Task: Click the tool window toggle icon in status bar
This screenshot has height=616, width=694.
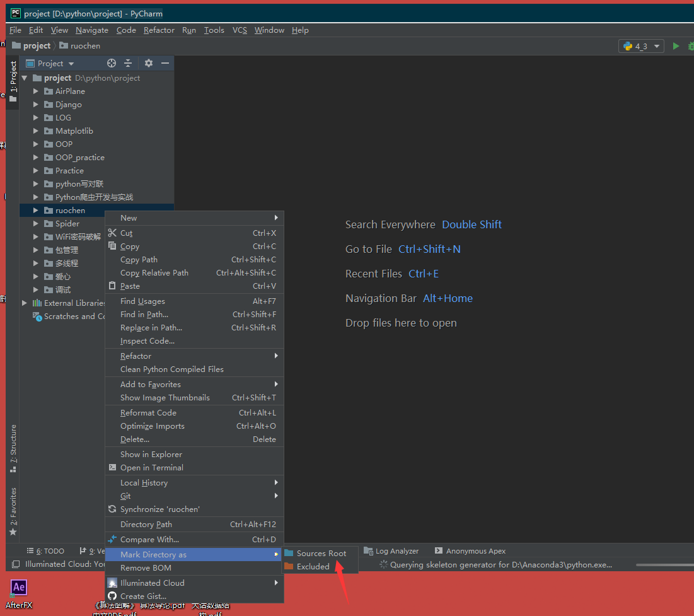Action: point(16,564)
